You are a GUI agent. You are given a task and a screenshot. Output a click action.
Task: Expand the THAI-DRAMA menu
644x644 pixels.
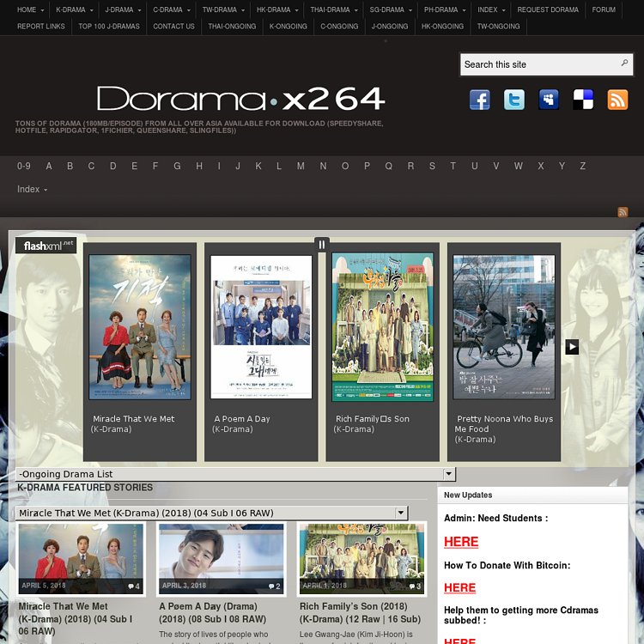[333, 9]
